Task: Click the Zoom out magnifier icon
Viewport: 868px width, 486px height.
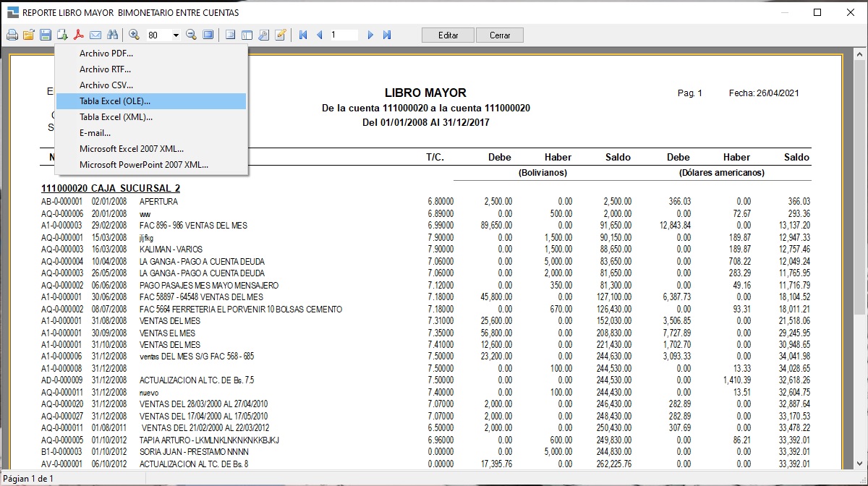Action: (192, 35)
